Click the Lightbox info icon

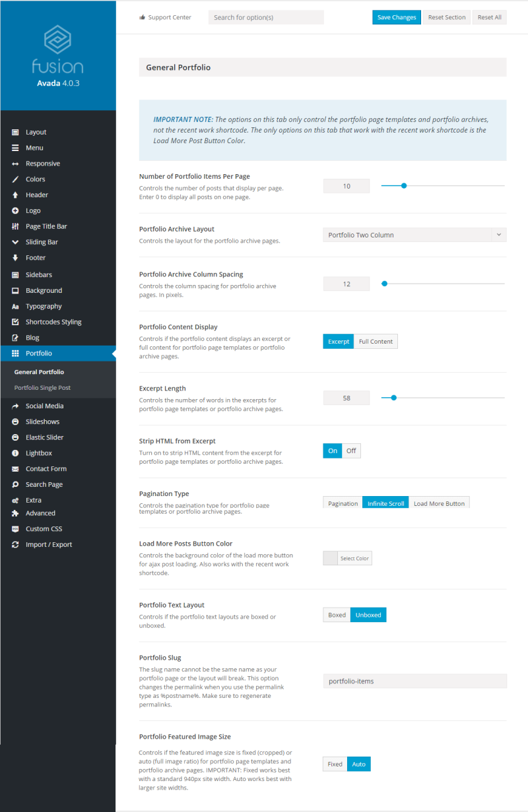coord(15,453)
